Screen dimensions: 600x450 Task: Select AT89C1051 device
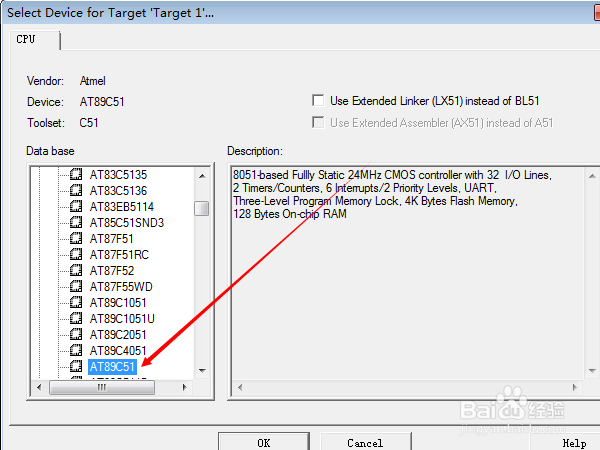[x=118, y=303]
